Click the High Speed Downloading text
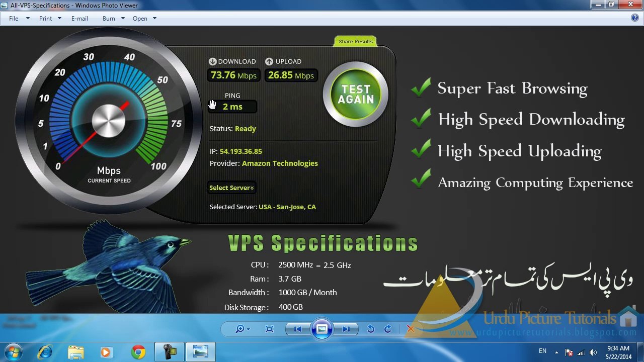The height and width of the screenshot is (362, 644). pyautogui.click(x=531, y=120)
